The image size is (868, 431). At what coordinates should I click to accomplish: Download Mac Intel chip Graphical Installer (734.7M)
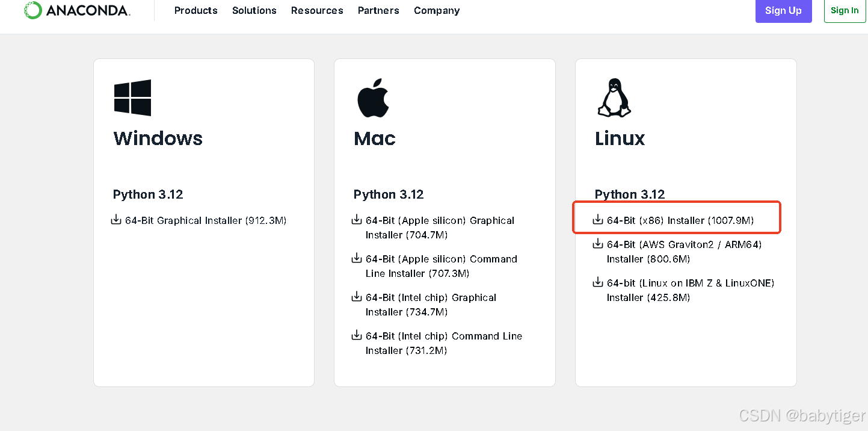click(431, 305)
